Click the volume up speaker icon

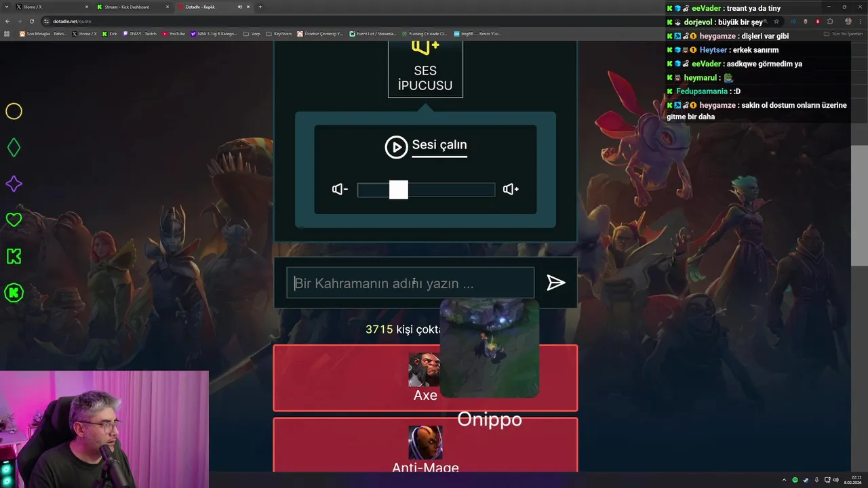coord(511,190)
